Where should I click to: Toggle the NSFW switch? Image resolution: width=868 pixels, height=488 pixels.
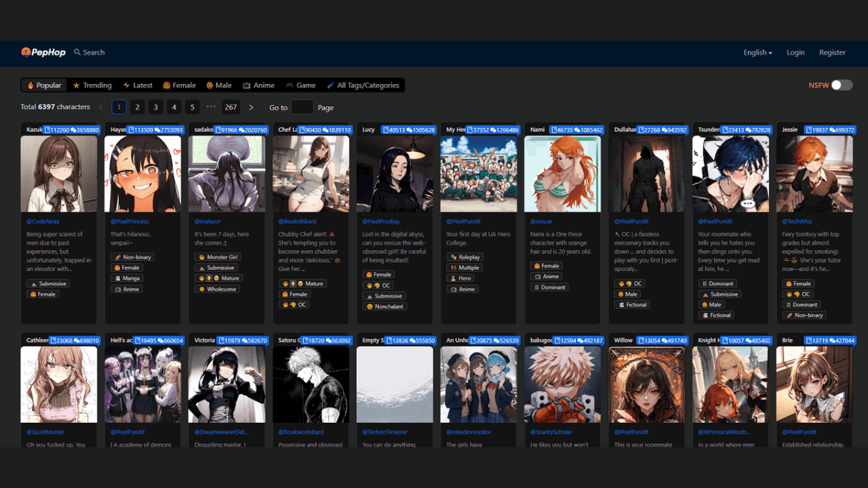[x=842, y=85]
